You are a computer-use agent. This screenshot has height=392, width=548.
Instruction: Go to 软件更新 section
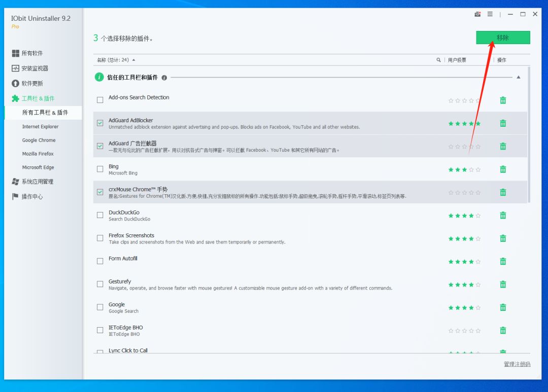[27, 83]
